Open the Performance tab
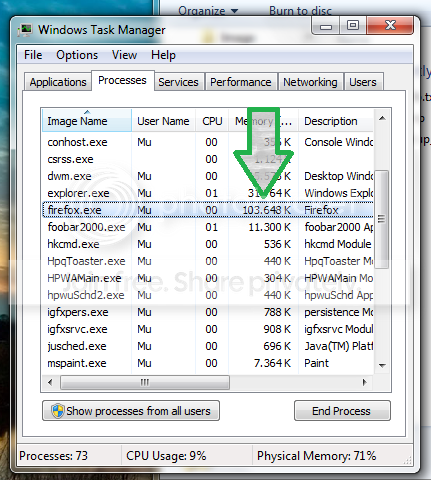The height and width of the screenshot is (480, 431). (x=241, y=82)
